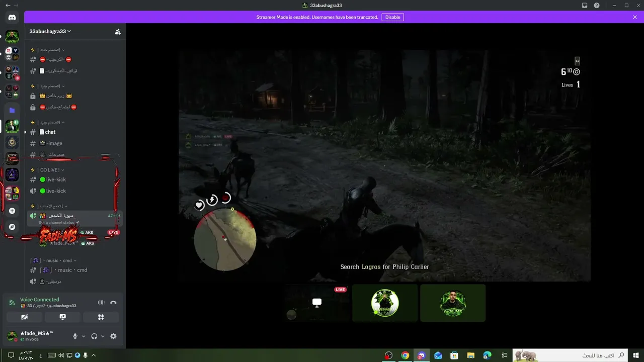
Task: Open Discord taskbar icon
Action: point(421,355)
